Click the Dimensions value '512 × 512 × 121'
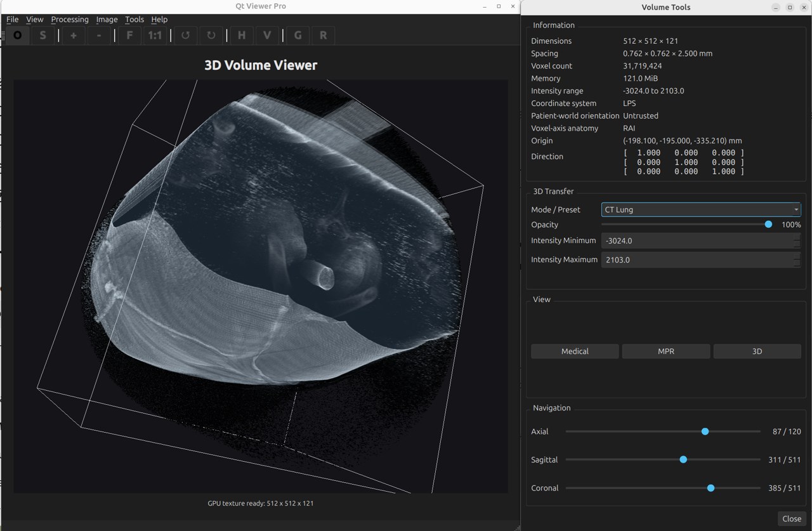Image resolution: width=812 pixels, height=531 pixels. [x=650, y=41]
